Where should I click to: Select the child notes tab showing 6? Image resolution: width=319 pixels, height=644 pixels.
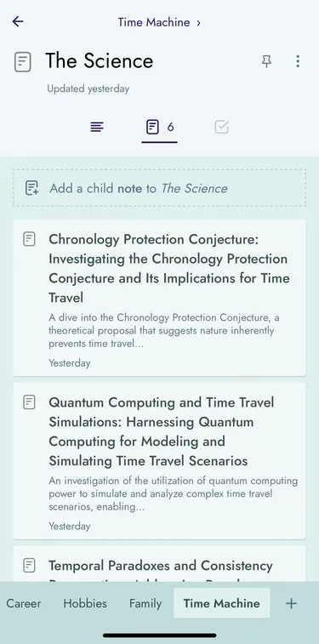pos(160,128)
